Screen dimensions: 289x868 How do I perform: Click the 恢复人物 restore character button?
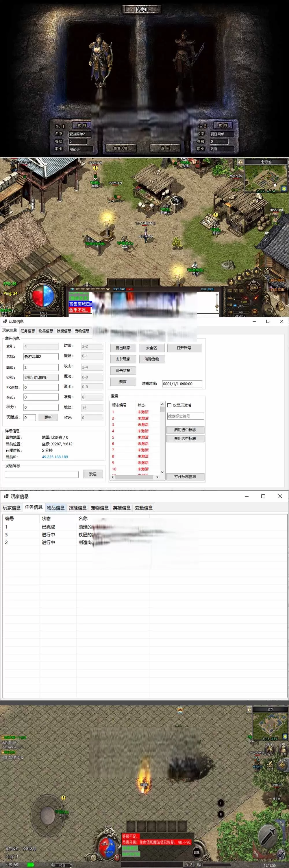tap(121, 148)
